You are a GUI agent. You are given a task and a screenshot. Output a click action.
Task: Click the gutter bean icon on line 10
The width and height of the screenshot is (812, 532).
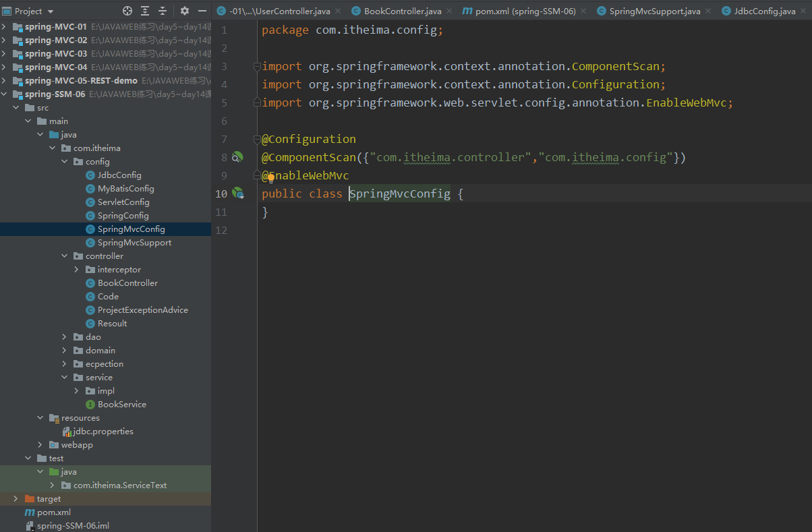pos(237,194)
